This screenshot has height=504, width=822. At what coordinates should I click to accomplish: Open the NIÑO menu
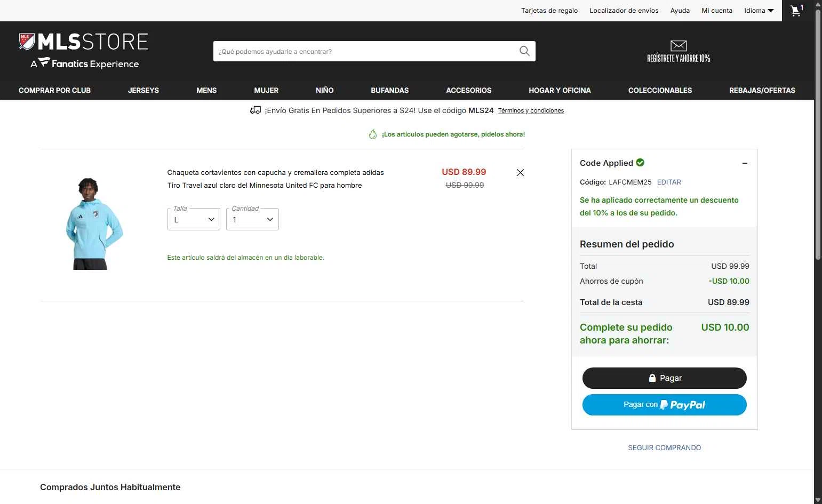click(324, 90)
